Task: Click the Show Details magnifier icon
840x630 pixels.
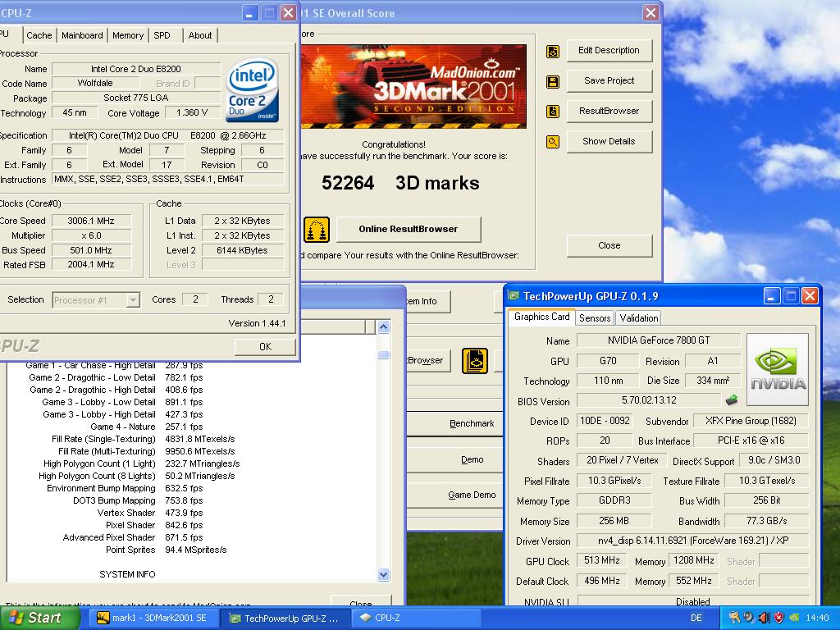Action: 552,141
